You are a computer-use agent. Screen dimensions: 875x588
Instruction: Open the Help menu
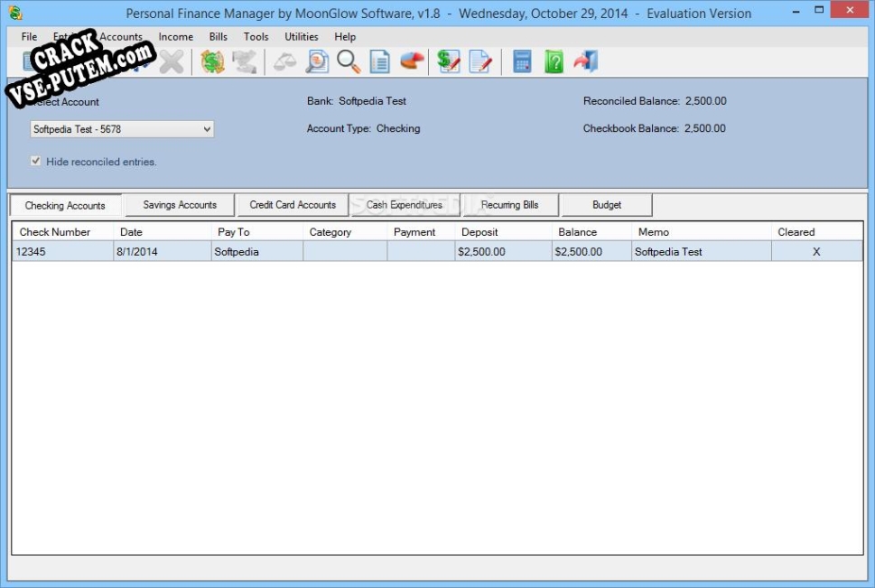345,37
